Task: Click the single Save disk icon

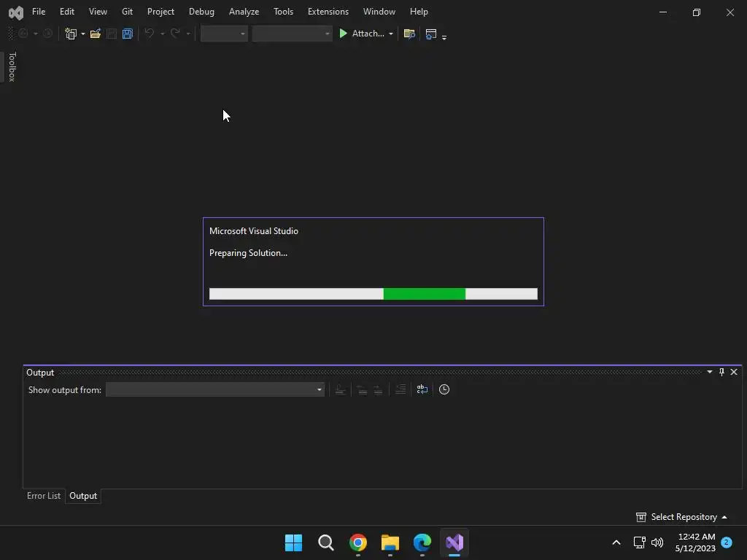Action: pyautogui.click(x=112, y=34)
